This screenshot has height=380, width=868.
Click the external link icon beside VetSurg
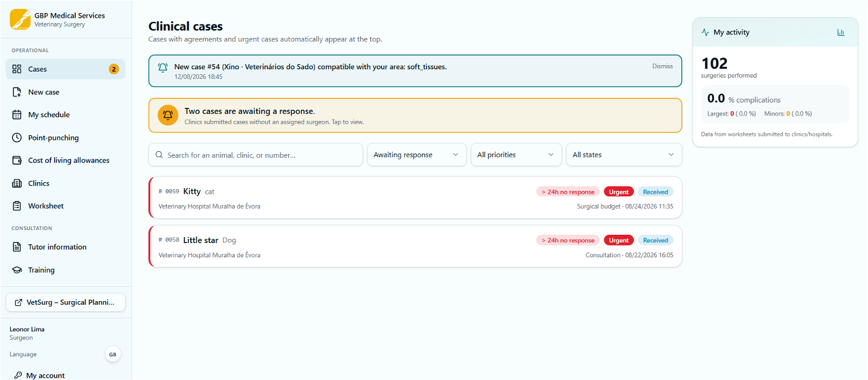18,302
